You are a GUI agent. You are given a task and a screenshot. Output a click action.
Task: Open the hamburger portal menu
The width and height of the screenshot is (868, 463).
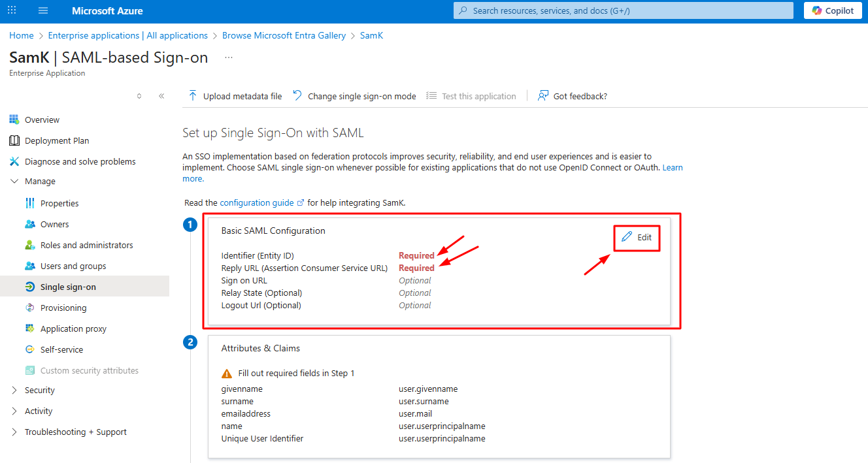point(43,10)
